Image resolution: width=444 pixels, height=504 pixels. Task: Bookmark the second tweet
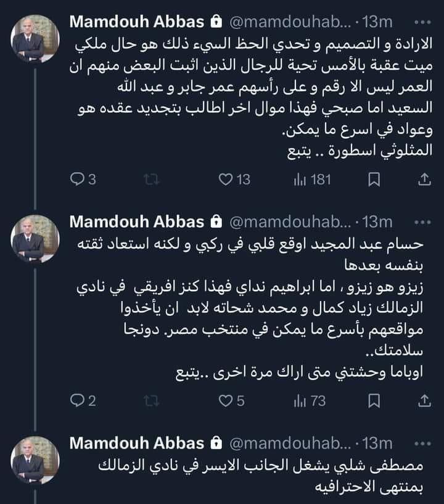[373, 401]
